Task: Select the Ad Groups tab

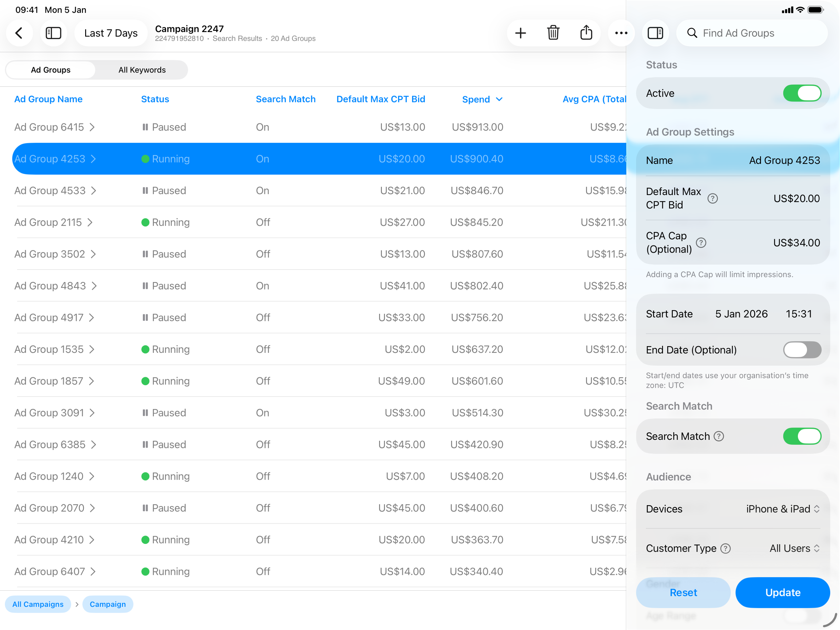Action: 50,70
